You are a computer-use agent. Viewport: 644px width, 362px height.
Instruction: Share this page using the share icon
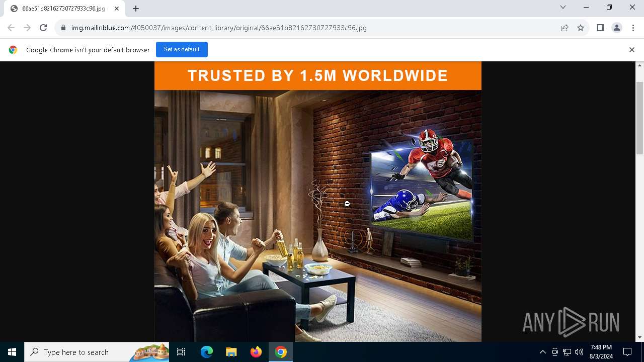[565, 28]
